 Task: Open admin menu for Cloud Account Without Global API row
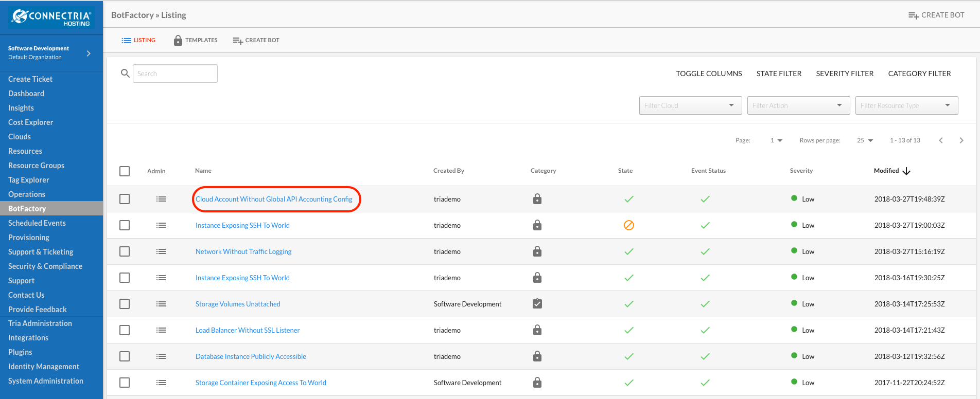click(x=161, y=199)
